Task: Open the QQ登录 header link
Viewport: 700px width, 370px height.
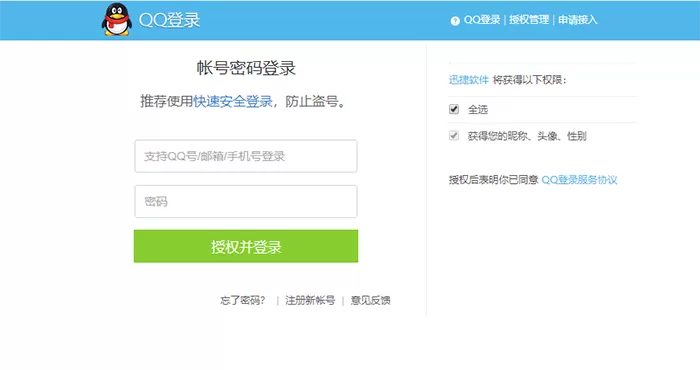Action: click(482, 20)
